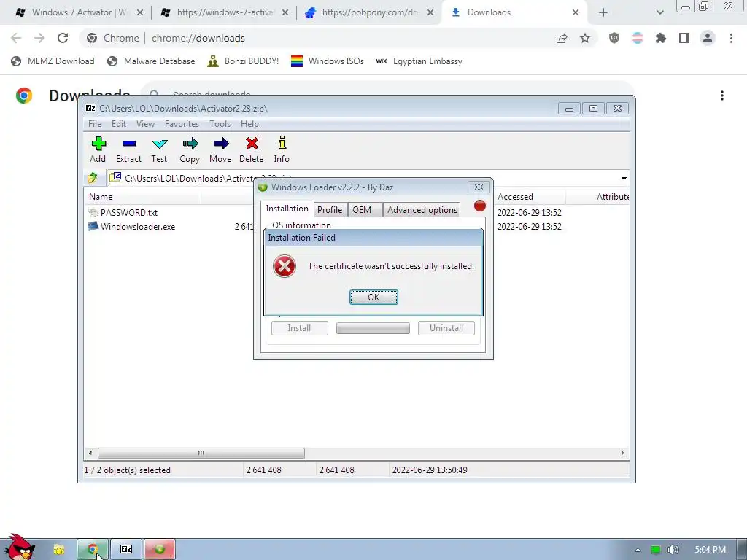Switch to the Advanced options tab
Viewport: 747px width, 560px height.
click(422, 210)
